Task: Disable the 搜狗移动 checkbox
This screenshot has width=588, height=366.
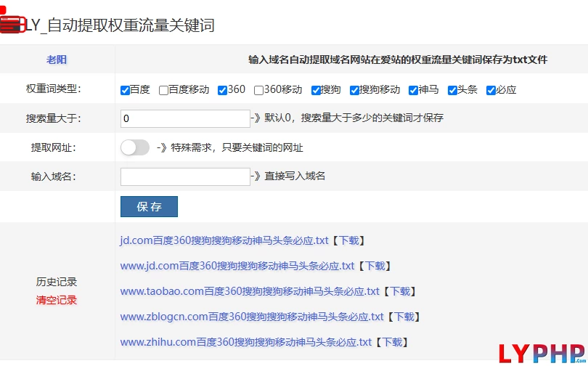Action: pos(354,90)
